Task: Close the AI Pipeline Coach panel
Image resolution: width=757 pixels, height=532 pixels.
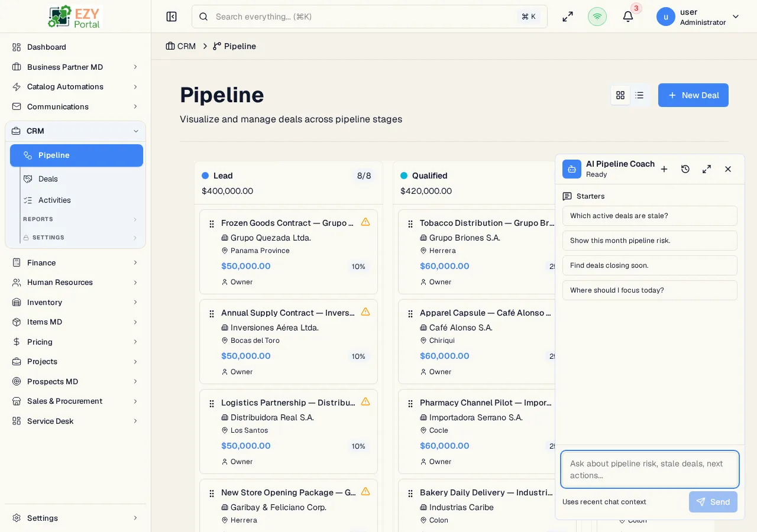Action: [728, 169]
